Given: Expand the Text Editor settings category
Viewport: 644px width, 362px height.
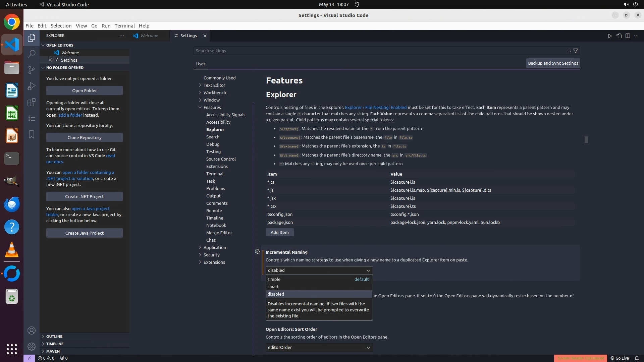Looking at the screenshot, I should click(x=214, y=85).
